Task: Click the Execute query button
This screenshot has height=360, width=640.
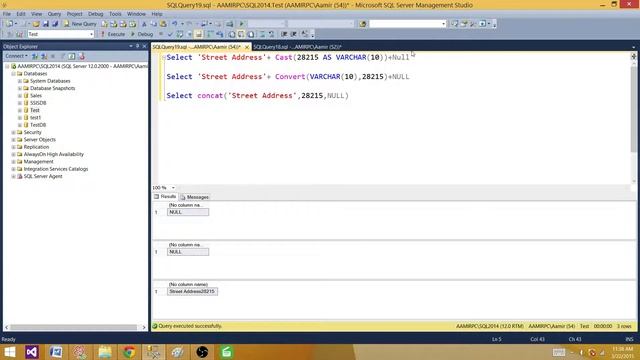Action: [113, 34]
